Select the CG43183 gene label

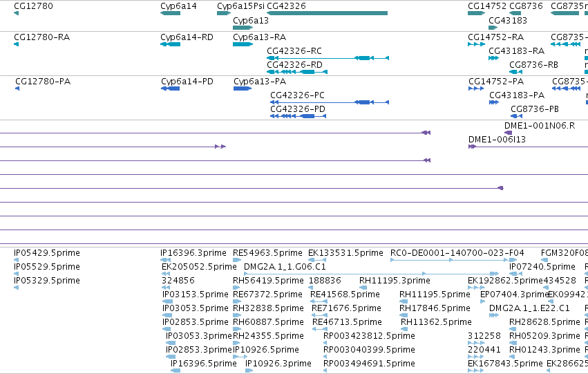point(508,21)
